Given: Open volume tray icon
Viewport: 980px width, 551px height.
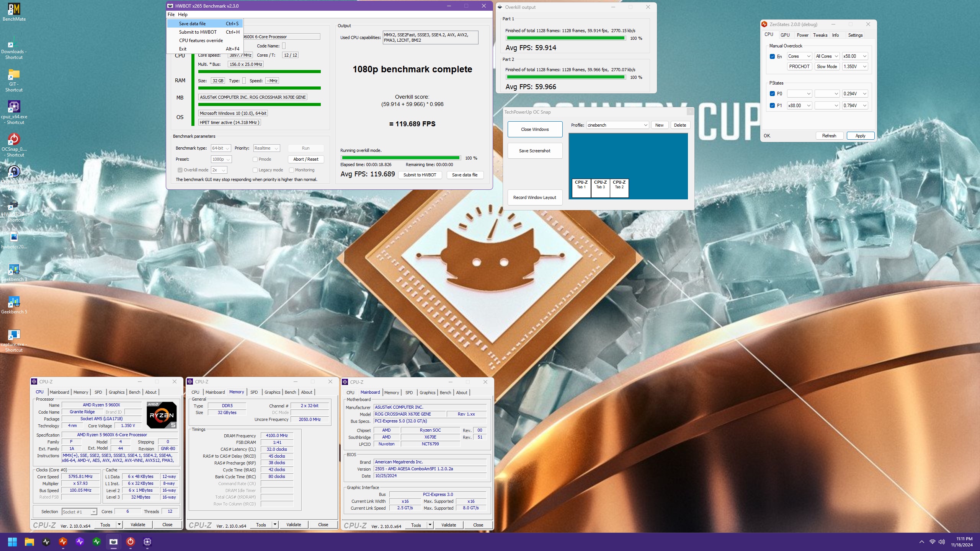Looking at the screenshot, I should [942, 542].
